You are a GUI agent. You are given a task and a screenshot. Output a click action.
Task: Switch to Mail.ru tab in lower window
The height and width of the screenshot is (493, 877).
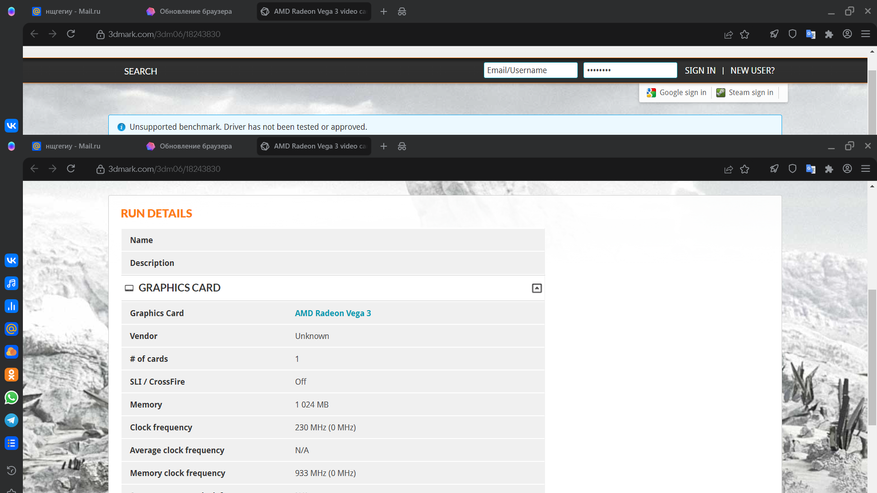coord(67,146)
